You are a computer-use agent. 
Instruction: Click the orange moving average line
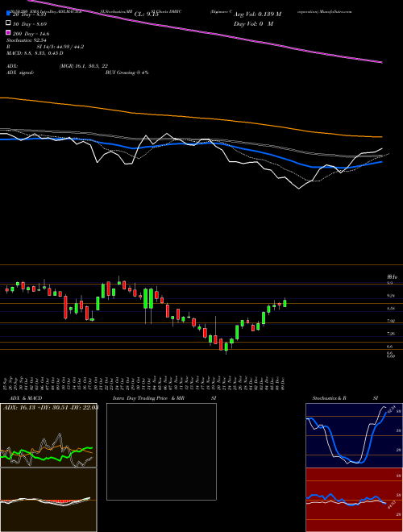pos(190,116)
